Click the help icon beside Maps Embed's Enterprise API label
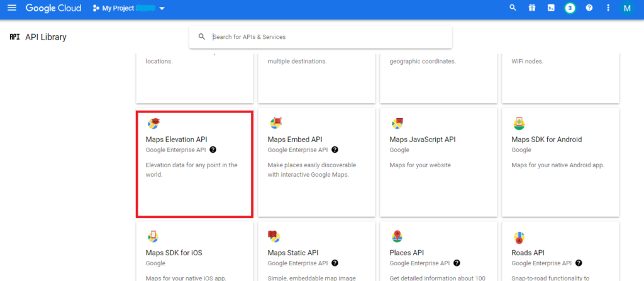 click(335, 150)
